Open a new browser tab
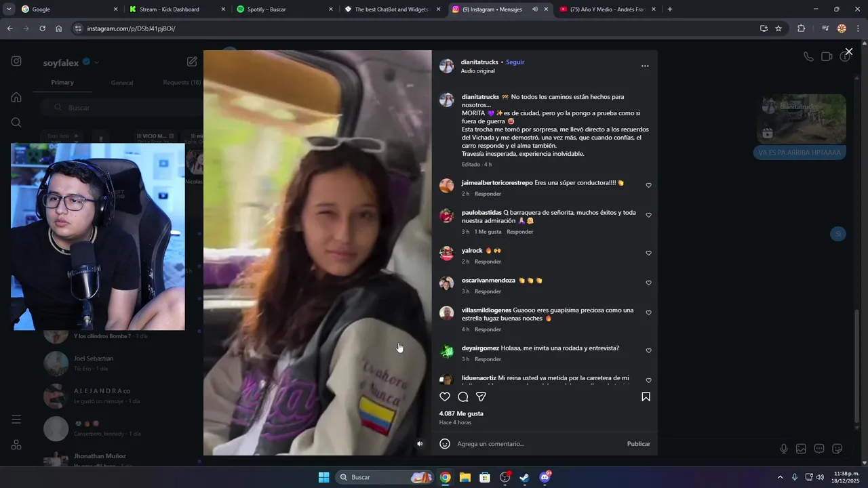The height and width of the screenshot is (488, 868). click(670, 9)
